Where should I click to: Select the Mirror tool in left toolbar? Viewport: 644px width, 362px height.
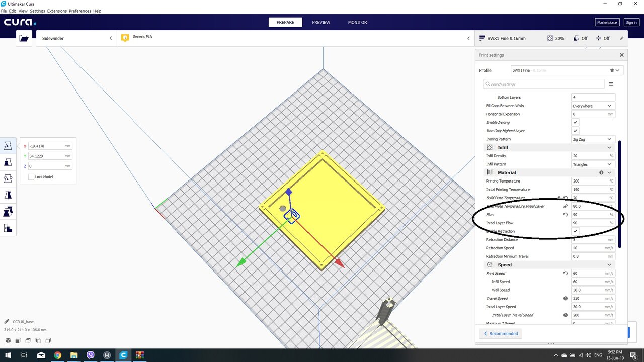(x=8, y=196)
